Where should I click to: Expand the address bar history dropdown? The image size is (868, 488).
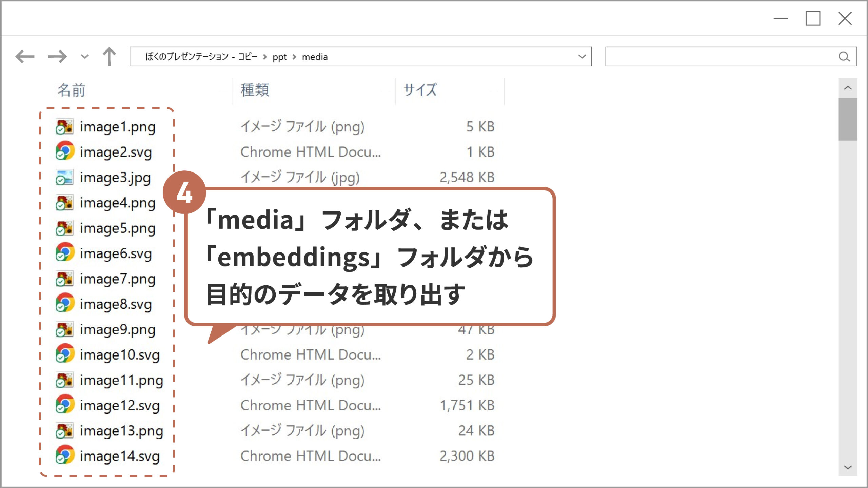[x=582, y=57]
